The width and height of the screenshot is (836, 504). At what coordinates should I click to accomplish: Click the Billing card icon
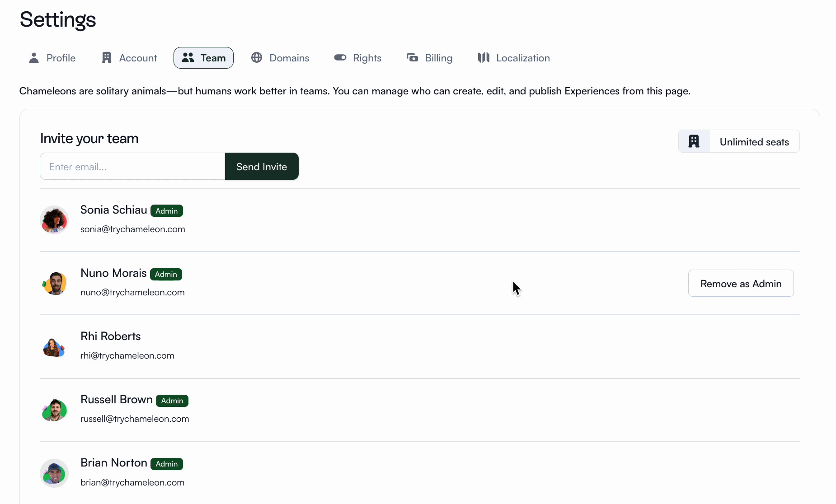coord(412,58)
